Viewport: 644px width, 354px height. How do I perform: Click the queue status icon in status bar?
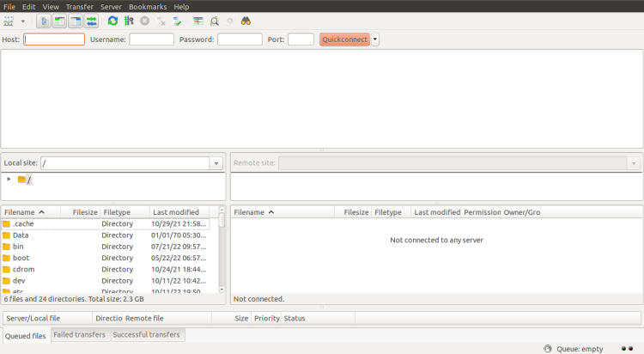(x=548, y=349)
